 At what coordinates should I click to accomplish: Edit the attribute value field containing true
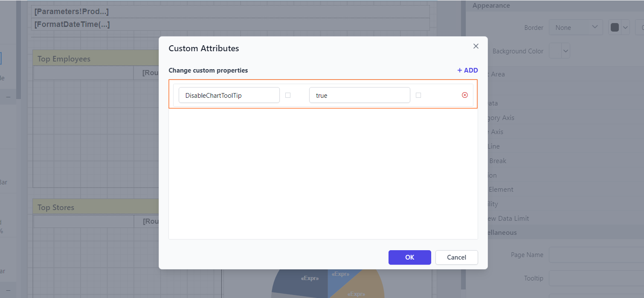point(360,95)
